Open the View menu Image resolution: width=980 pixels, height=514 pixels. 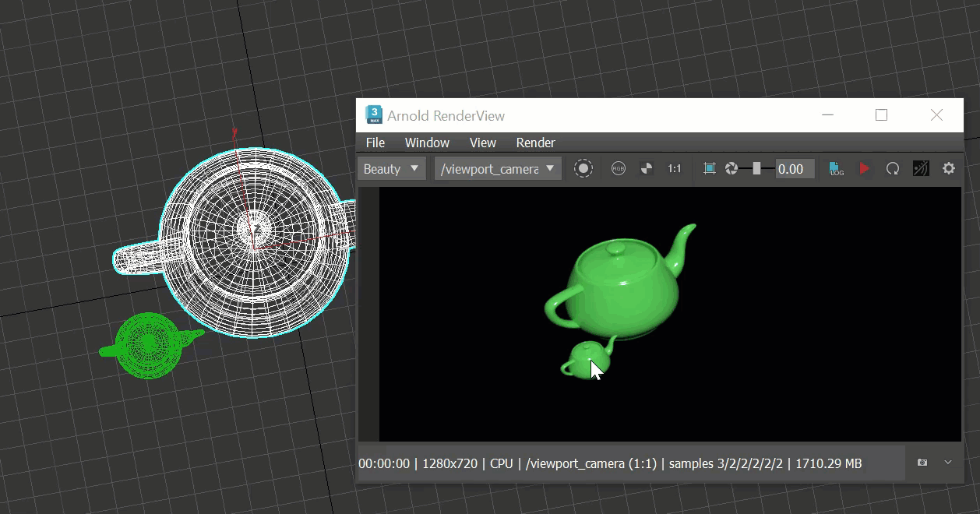click(483, 143)
